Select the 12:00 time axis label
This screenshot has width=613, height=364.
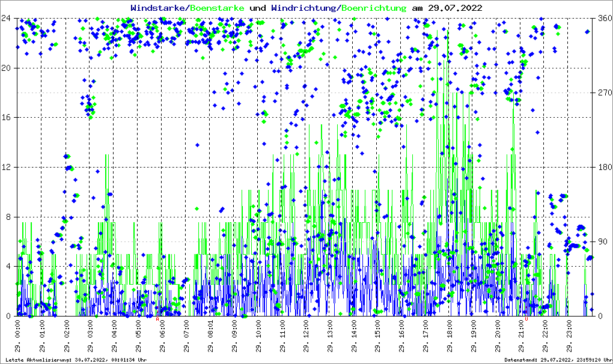coord(306,336)
